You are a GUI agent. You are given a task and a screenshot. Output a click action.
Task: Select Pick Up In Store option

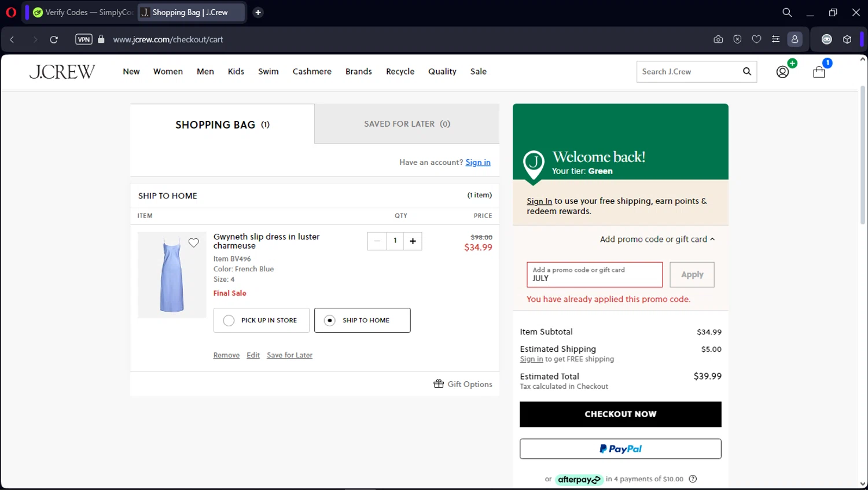coord(262,320)
